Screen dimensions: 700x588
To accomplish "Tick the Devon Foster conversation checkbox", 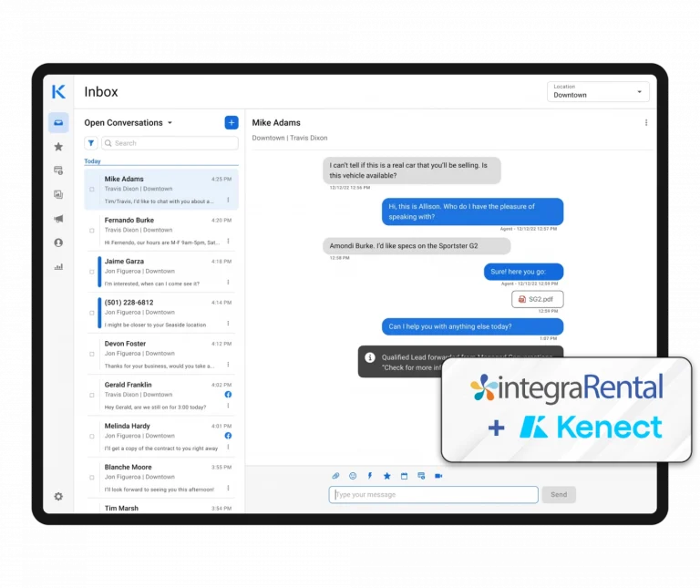I will (x=92, y=354).
